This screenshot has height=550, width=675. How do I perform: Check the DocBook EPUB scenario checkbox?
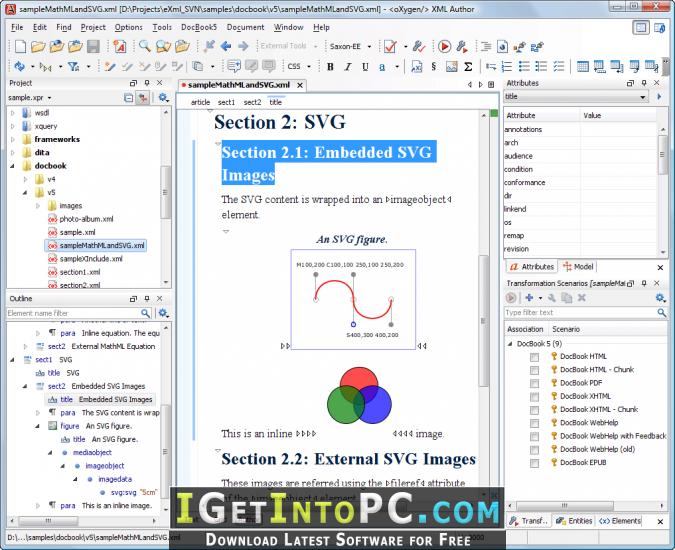click(x=534, y=463)
